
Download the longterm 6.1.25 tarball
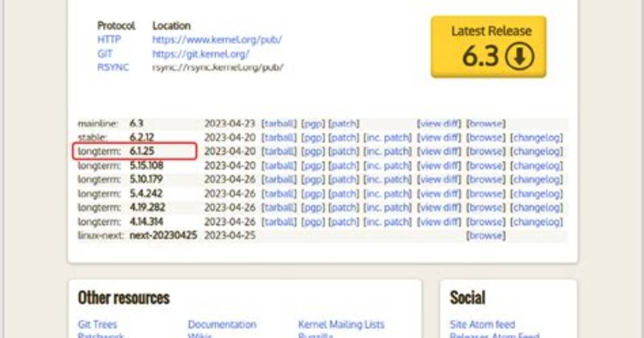[x=279, y=151]
